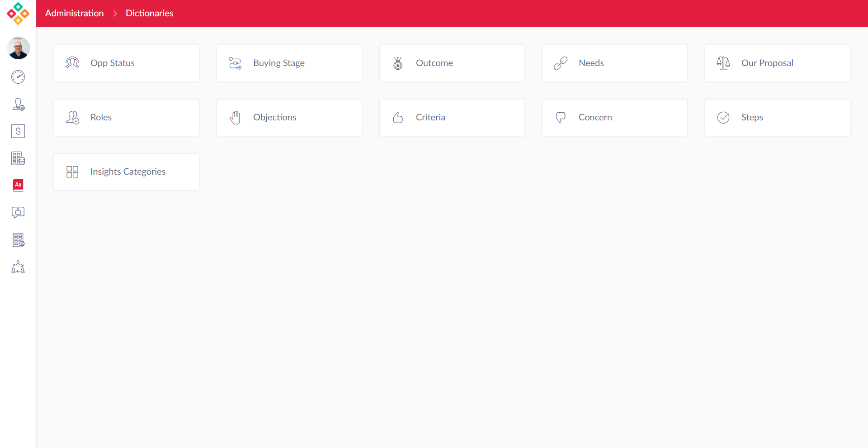Open the Objections dictionary card
The image size is (868, 448).
(x=289, y=118)
